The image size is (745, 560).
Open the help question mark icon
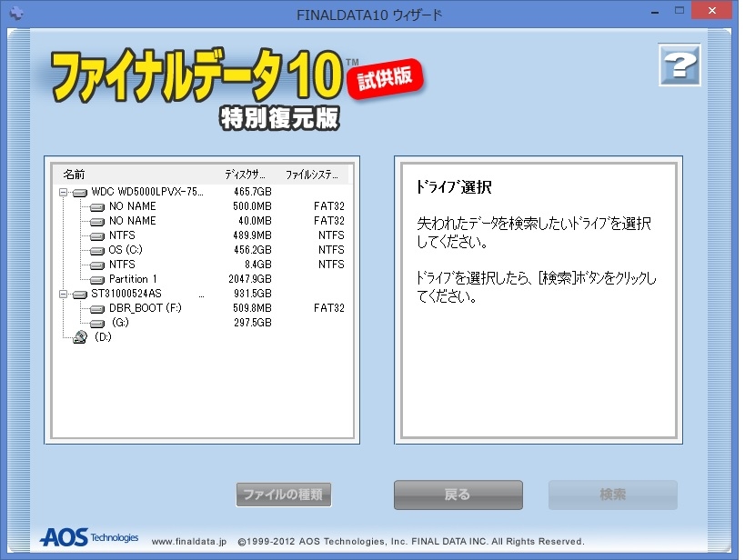(680, 65)
